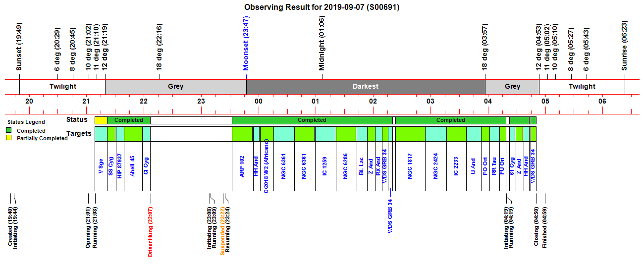Select the Abell 45 target label
Screen dimensions: 644x269
132,166
